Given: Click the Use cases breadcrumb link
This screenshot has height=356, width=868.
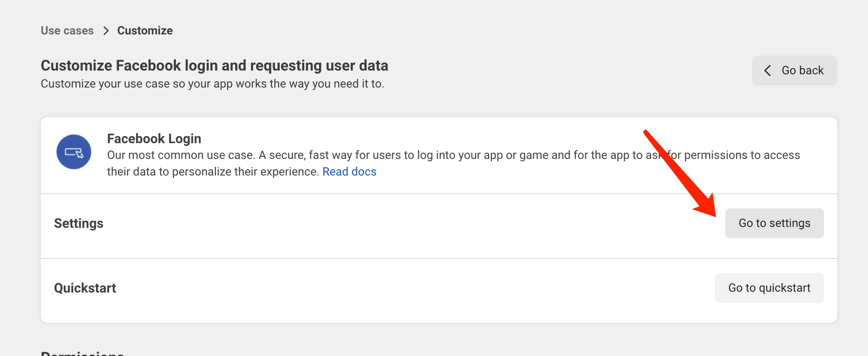Looking at the screenshot, I should pyautogui.click(x=67, y=31).
